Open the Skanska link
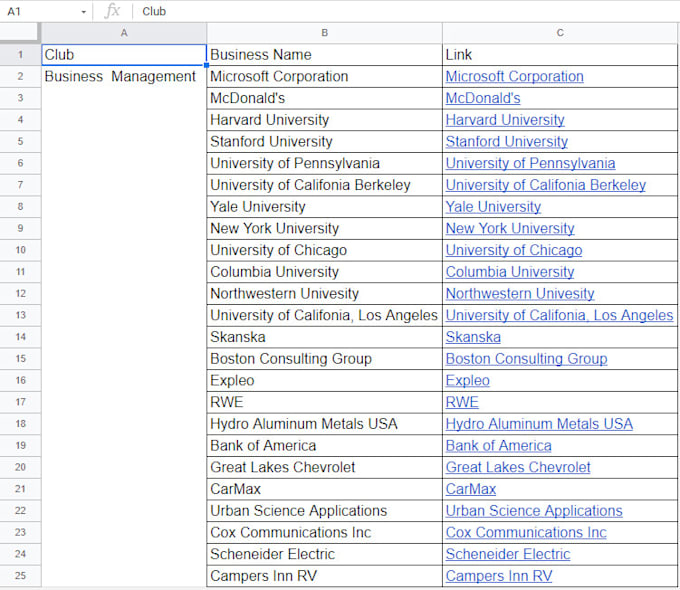Screen dimensions: 680x590 [473, 337]
